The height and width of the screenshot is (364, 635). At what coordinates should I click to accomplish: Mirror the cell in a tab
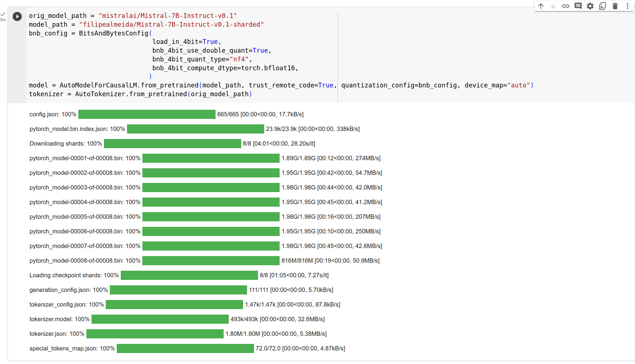[x=603, y=6]
